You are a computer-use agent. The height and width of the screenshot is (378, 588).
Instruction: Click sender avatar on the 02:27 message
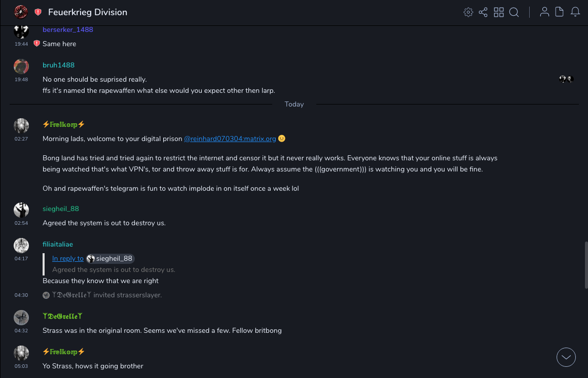coord(21,126)
